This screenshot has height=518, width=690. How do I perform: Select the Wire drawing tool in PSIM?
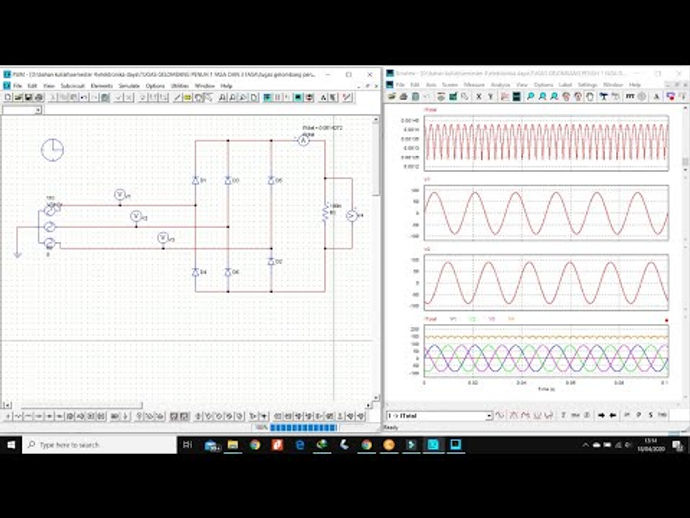click(x=177, y=97)
